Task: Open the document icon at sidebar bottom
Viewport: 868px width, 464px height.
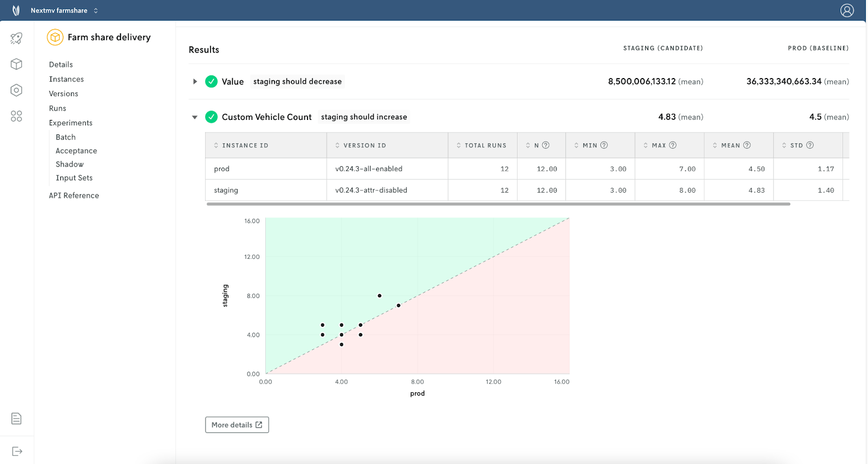Action: point(16,418)
